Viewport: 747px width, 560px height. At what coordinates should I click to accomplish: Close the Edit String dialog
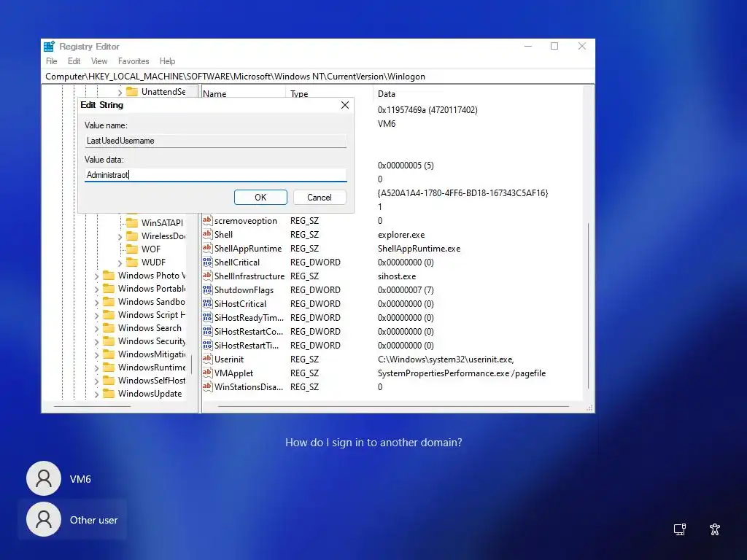pos(345,105)
